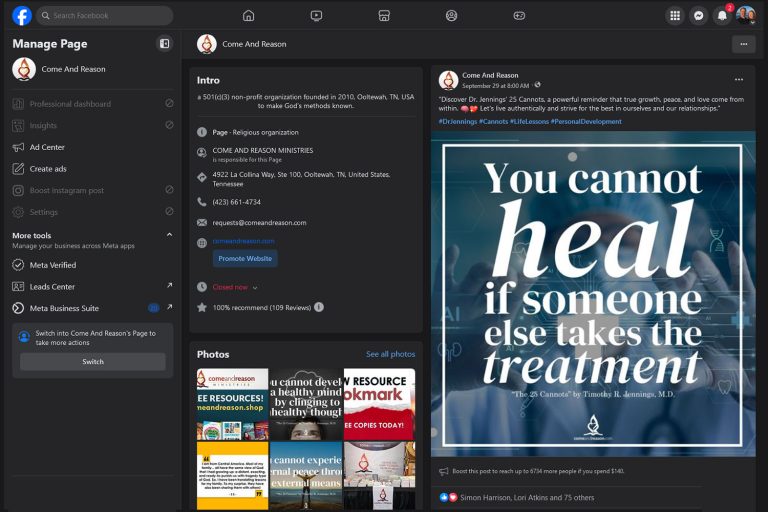768x512 pixels.
Task: Open the Home feed icon
Action: 248,16
